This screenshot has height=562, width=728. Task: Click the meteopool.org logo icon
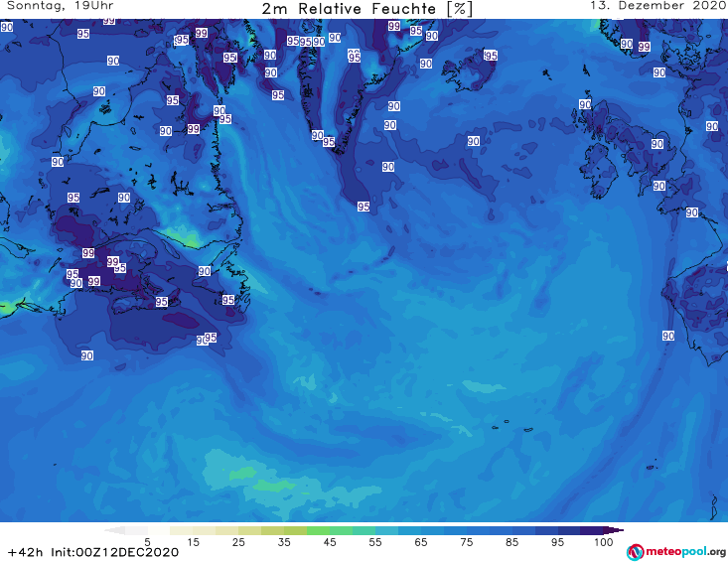[635, 552]
